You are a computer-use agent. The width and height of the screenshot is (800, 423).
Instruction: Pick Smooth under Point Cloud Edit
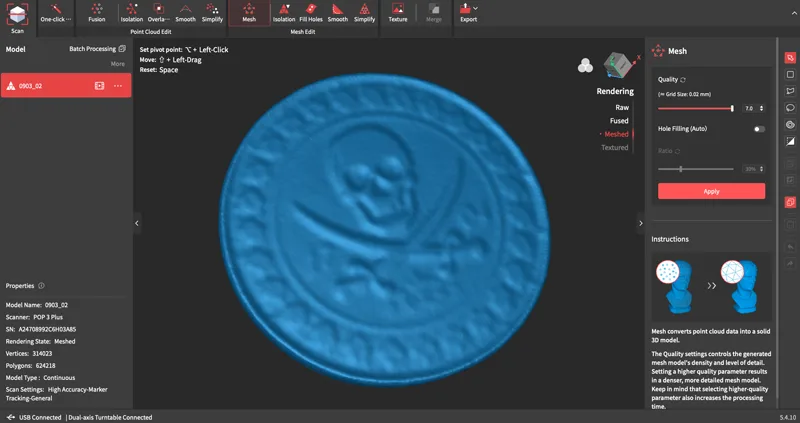tap(185, 14)
